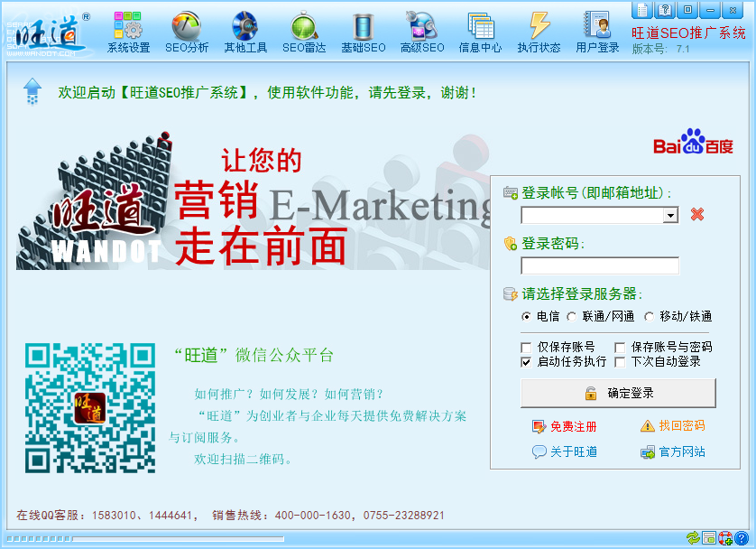Click the icon beside 官方网站
756x549 pixels.
[x=648, y=452]
